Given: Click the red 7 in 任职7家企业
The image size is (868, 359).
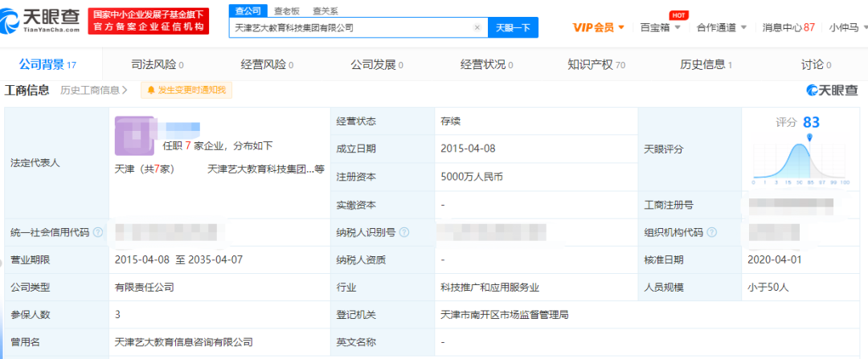Looking at the screenshot, I should [188, 146].
